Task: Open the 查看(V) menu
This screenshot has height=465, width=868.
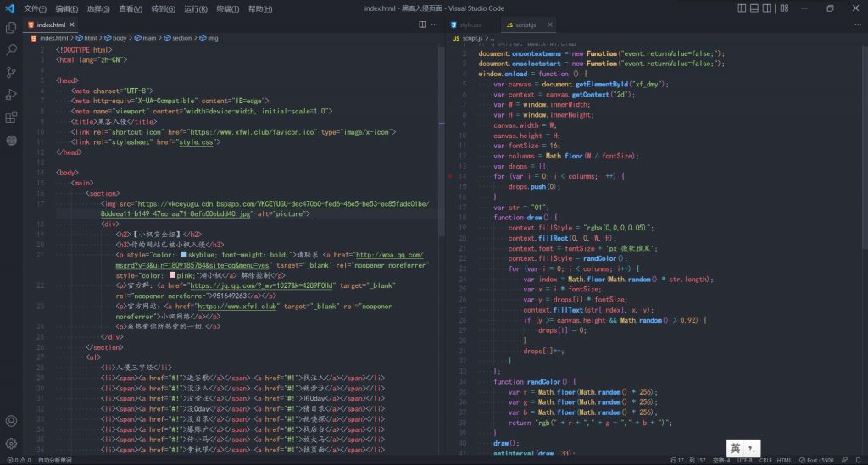Action: pyautogui.click(x=130, y=8)
